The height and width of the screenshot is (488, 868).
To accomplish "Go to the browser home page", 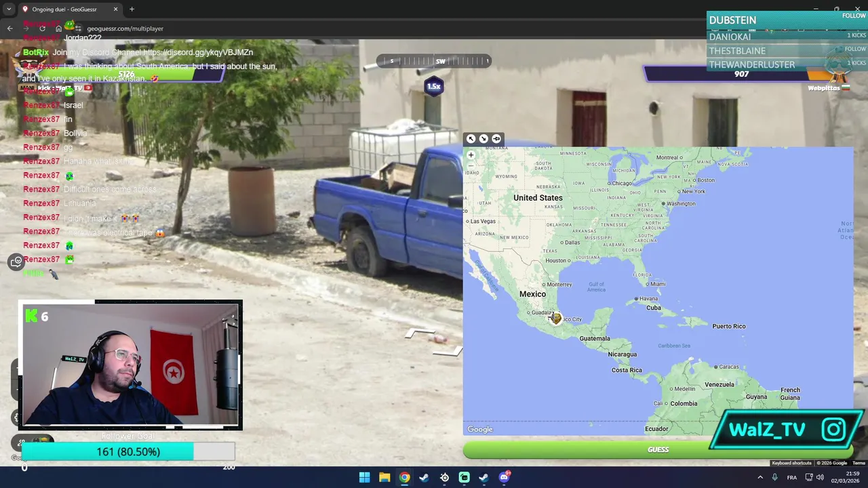I will point(58,28).
